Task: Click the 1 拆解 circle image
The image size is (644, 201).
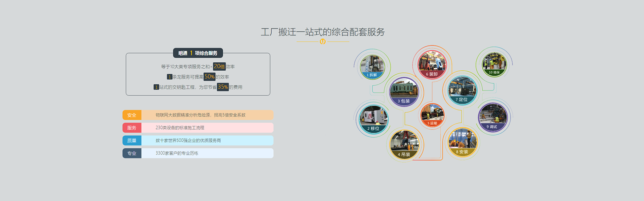Action: click(372, 67)
